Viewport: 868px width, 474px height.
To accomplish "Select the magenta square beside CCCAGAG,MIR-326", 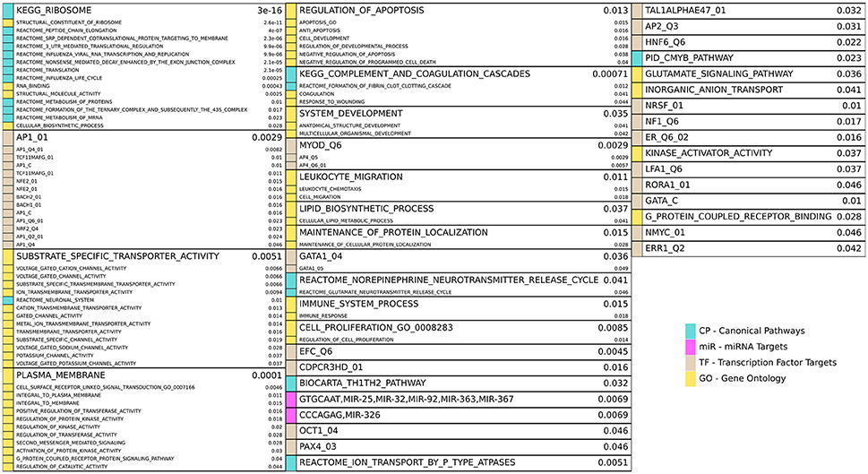I will [291, 415].
